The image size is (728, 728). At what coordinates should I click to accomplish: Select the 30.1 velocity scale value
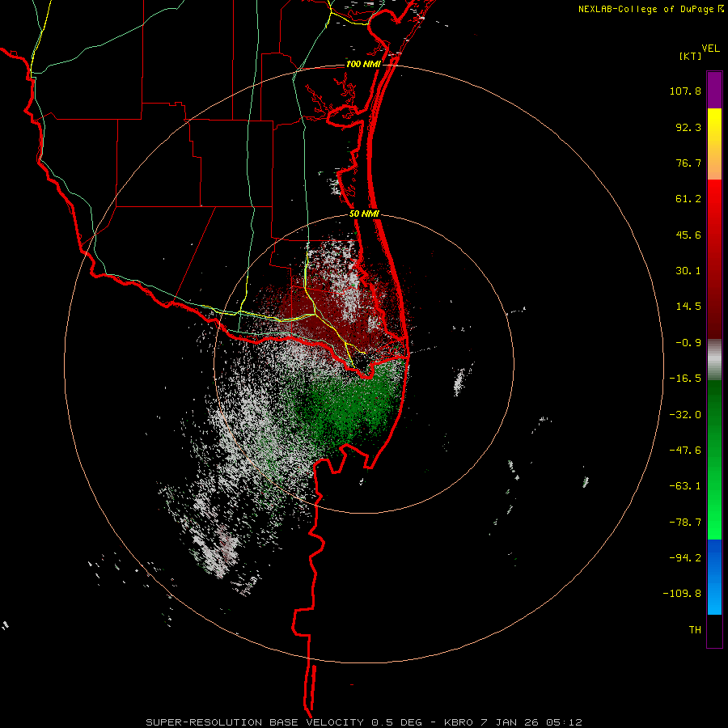coord(688,271)
